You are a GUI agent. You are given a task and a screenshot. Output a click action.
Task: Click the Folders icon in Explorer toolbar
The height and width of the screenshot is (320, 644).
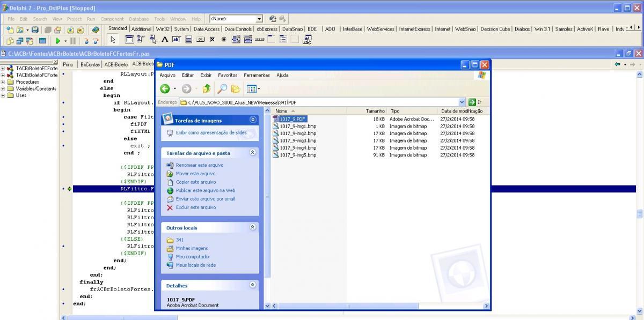click(x=235, y=89)
